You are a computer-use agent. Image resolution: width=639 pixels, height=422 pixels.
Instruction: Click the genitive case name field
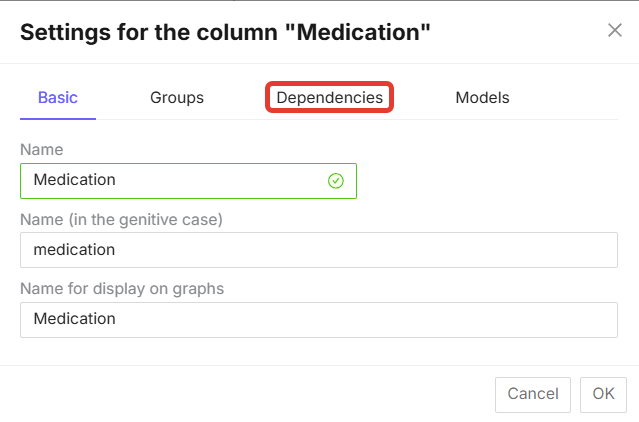(x=318, y=250)
